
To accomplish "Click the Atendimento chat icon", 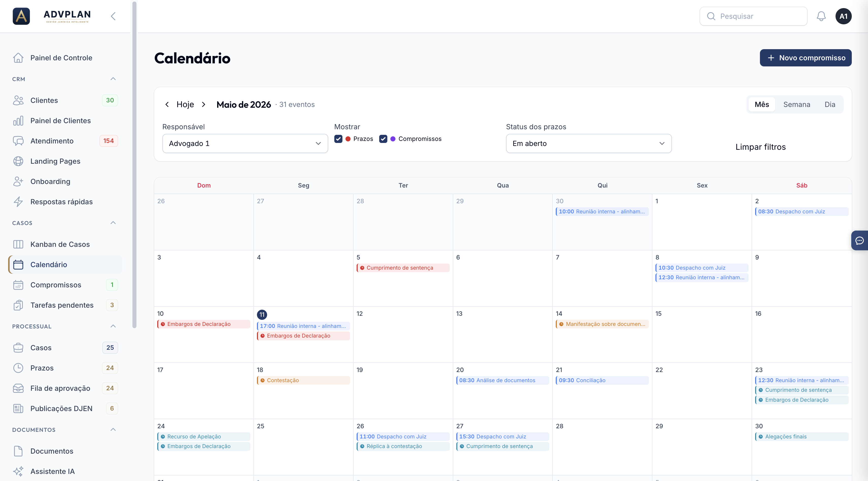I will pos(18,141).
